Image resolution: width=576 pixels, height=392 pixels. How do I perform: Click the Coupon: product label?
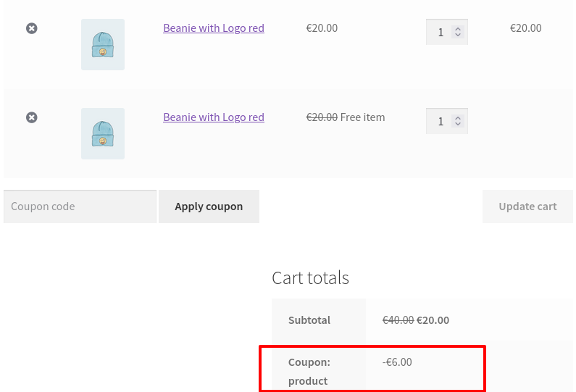(309, 372)
